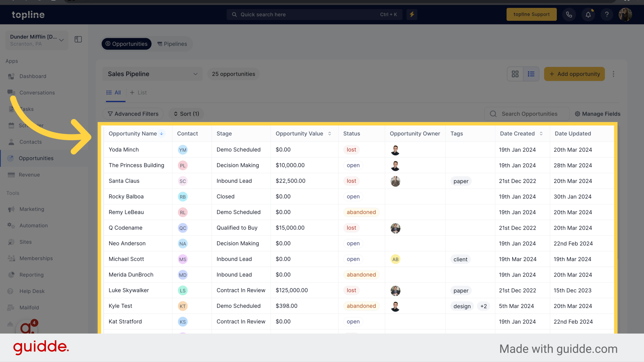Click the topline Support button
This screenshot has height=362, width=644.
pos(531,14)
